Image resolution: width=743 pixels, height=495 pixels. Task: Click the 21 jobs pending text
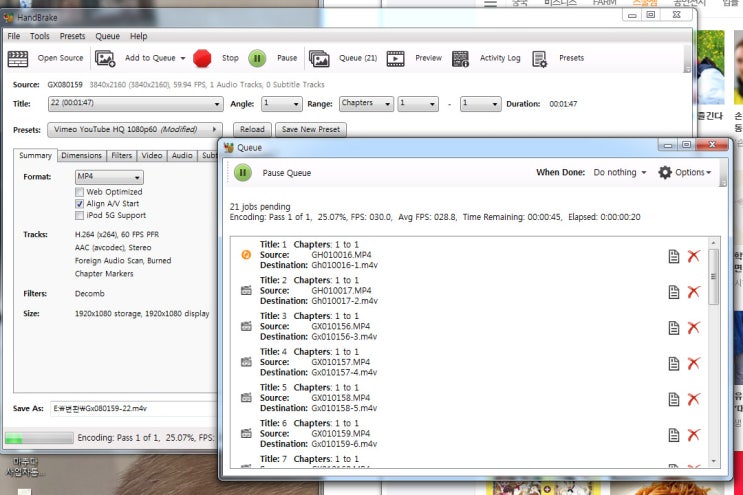pos(260,207)
